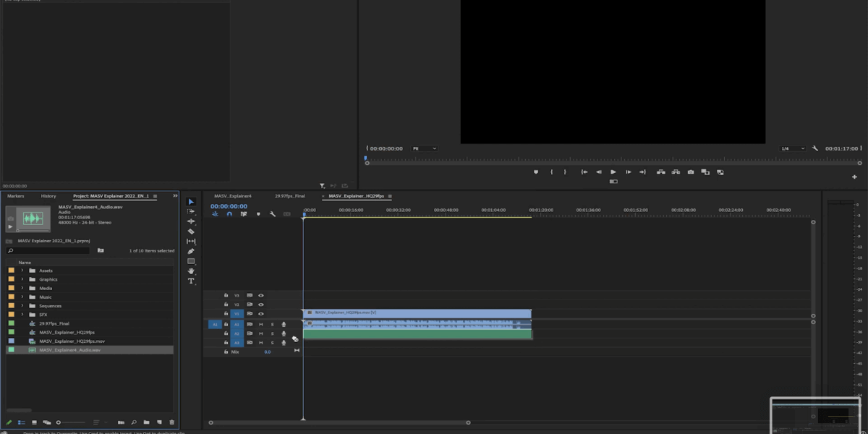
Task: Select MASV_Explainer_HQ29fps.mov video clip in timeline
Action: point(417,312)
